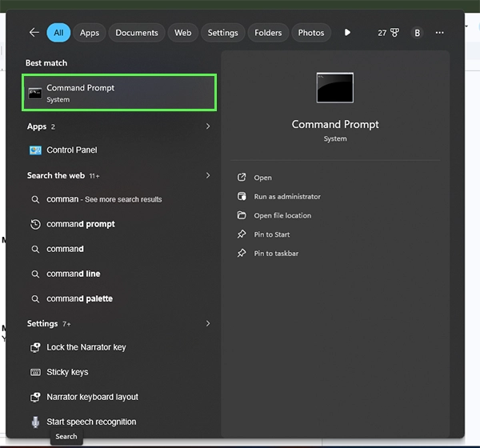
Task: Click search icon beside 'command line'
Action: (x=35, y=274)
